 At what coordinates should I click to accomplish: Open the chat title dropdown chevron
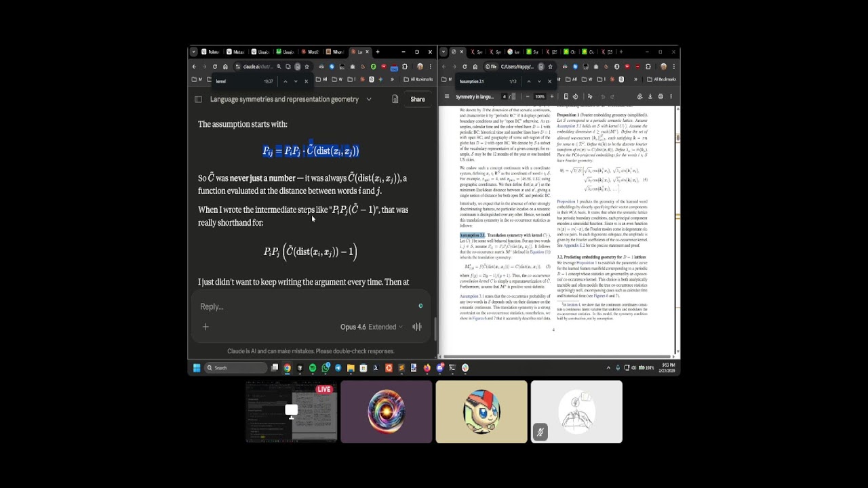(369, 99)
